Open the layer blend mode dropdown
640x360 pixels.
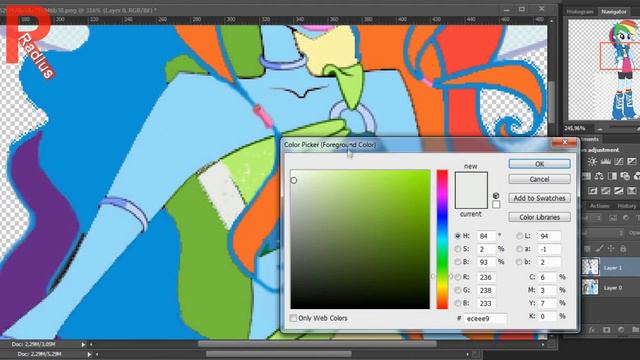602,233
